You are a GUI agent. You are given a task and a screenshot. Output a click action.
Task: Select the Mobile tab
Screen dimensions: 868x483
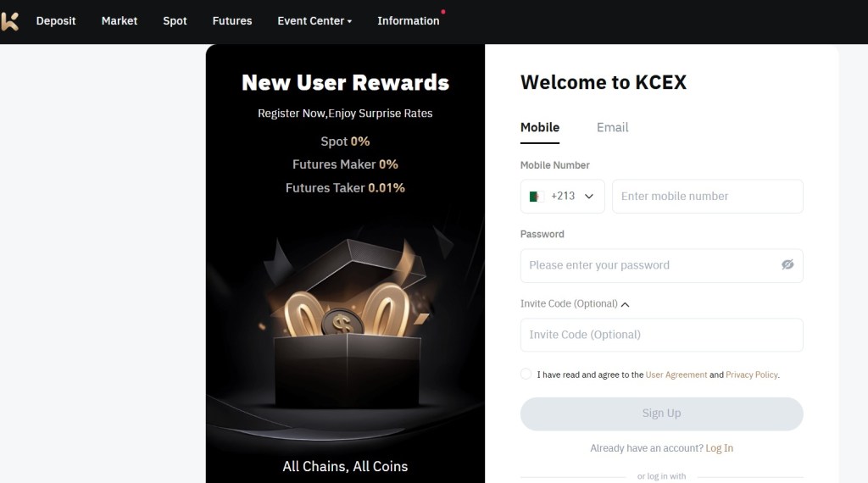click(540, 128)
